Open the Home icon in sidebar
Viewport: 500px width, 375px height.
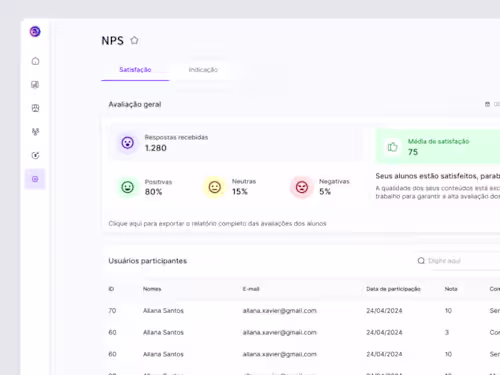click(x=35, y=61)
